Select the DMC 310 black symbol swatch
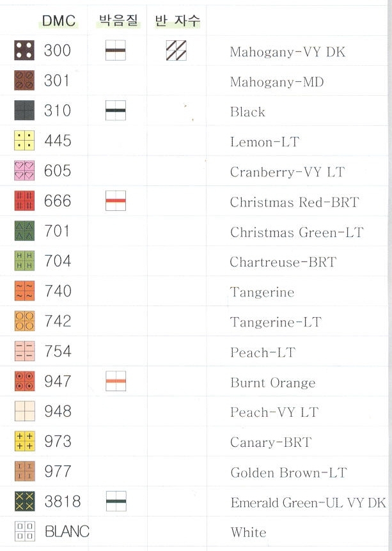 24,111
